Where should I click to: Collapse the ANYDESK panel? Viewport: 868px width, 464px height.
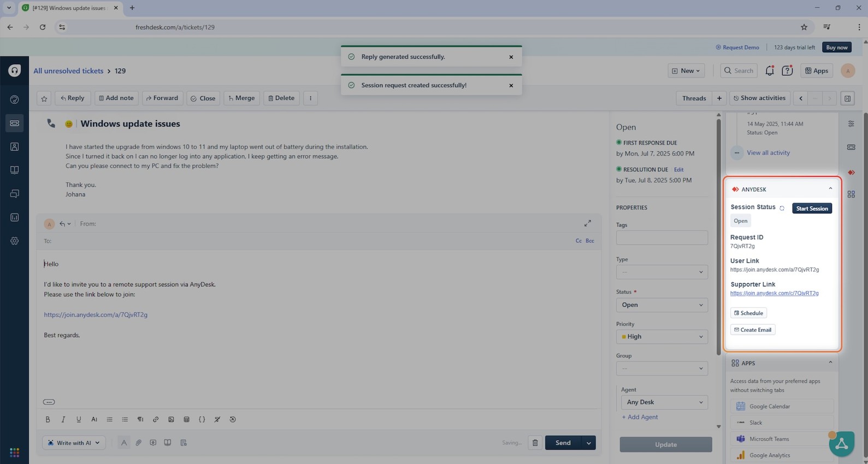[830, 189]
